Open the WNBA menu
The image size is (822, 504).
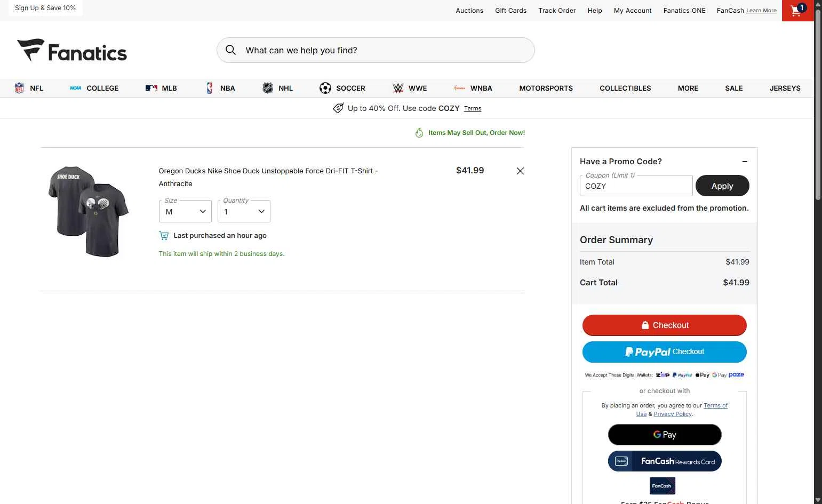pyautogui.click(x=481, y=88)
